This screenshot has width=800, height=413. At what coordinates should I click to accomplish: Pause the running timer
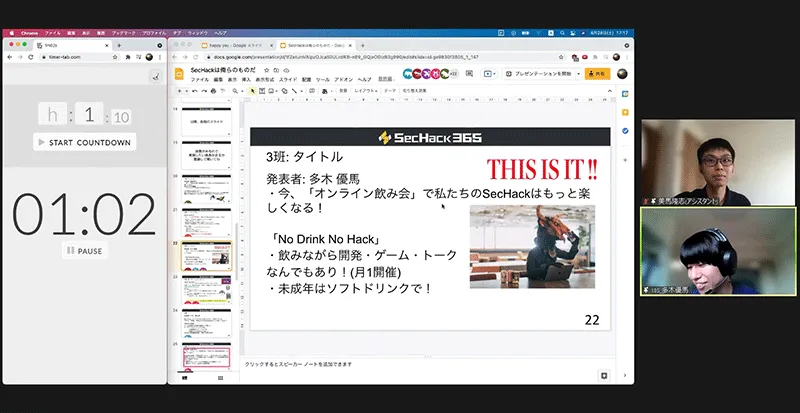(x=84, y=251)
